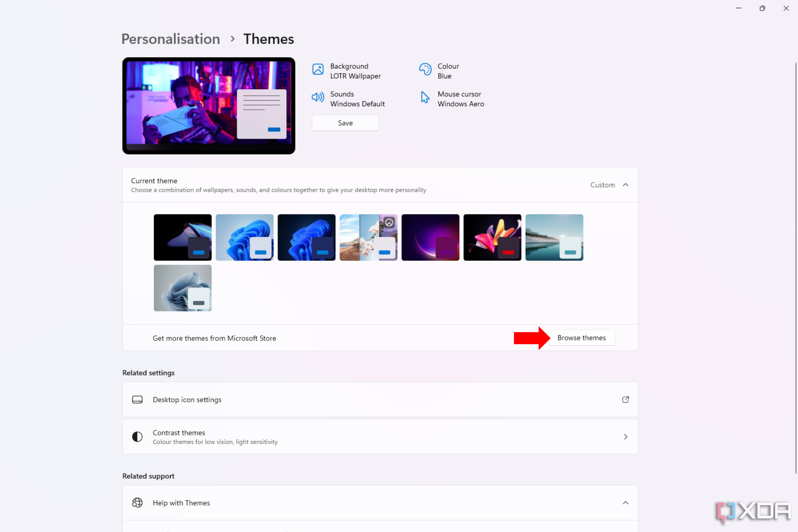Click the Save theme button
The image size is (798, 532).
point(345,123)
